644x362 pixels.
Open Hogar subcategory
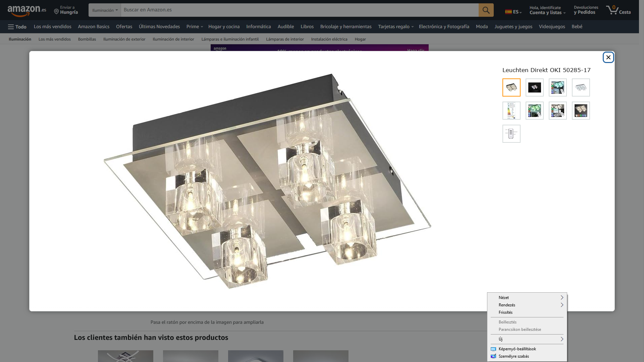click(x=360, y=39)
